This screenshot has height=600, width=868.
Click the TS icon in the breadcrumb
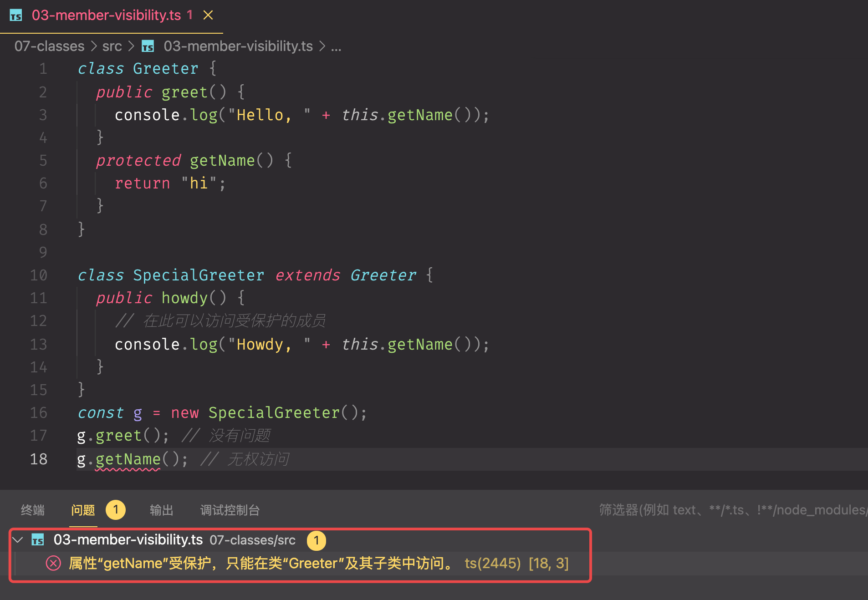148,46
